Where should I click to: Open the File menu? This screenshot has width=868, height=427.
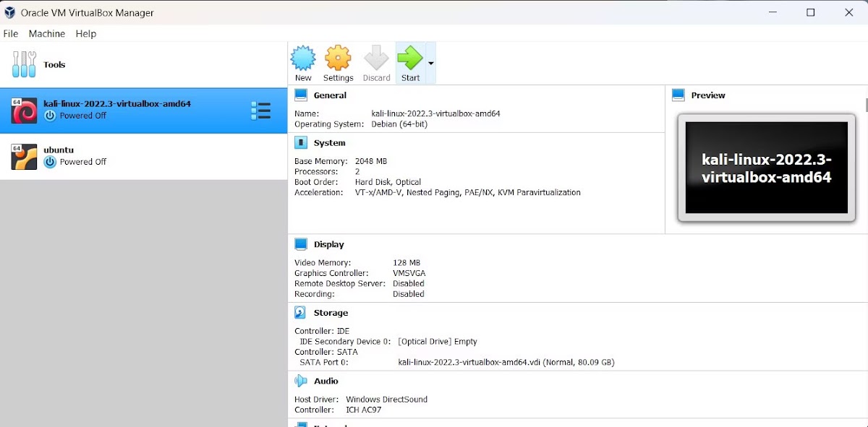[x=11, y=33]
